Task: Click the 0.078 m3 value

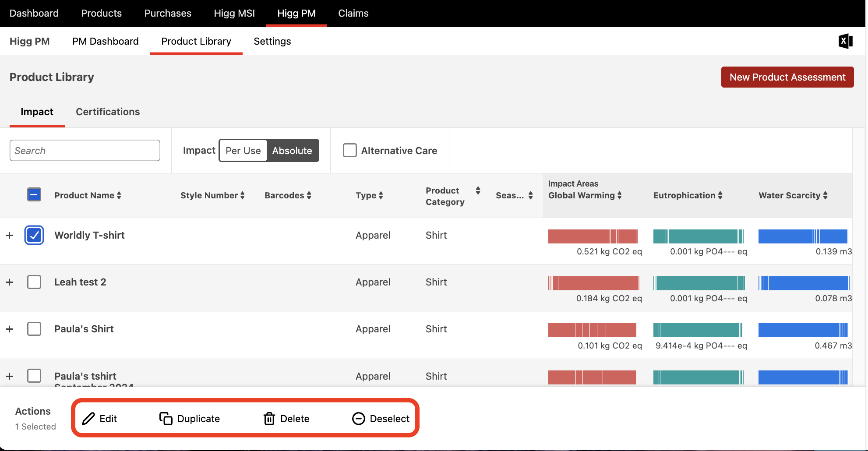Action: [833, 298]
